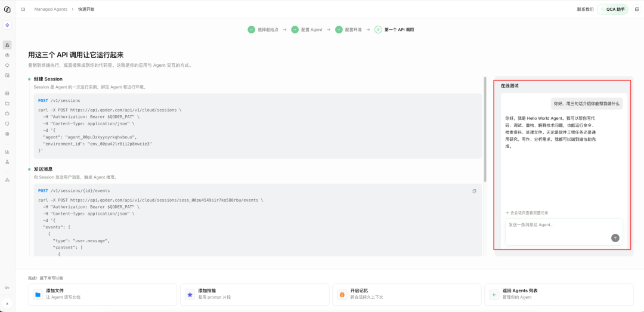Image resolution: width=644 pixels, height=312 pixels.
Task: Open the 添加技能 card
Action: tap(255, 294)
